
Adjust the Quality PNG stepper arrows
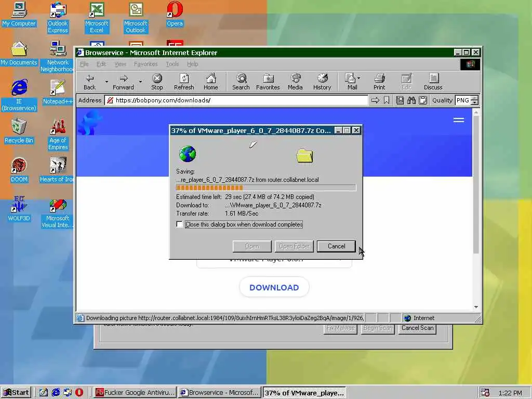click(475, 100)
